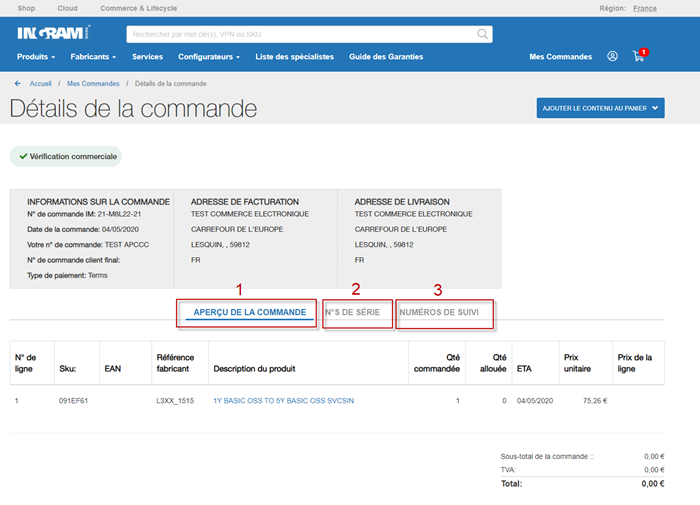Click the Vérification commerciale status badge
This screenshot has width=700, height=505.
66,156
